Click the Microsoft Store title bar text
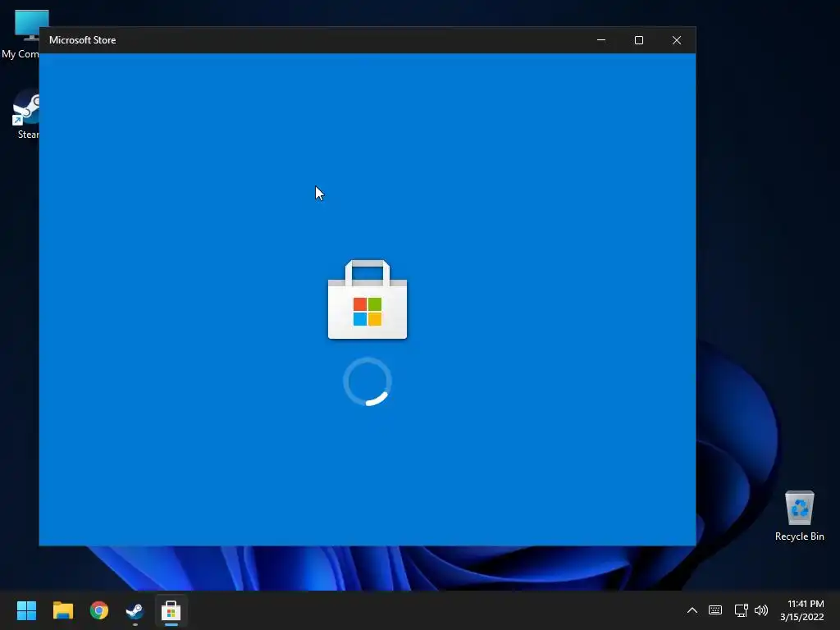 pos(83,40)
